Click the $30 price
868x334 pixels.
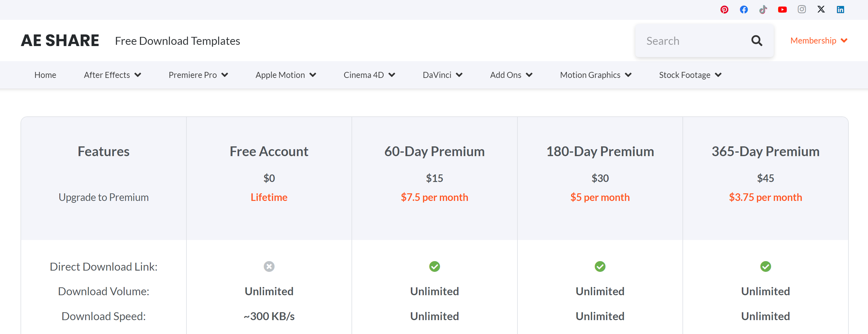pos(600,178)
